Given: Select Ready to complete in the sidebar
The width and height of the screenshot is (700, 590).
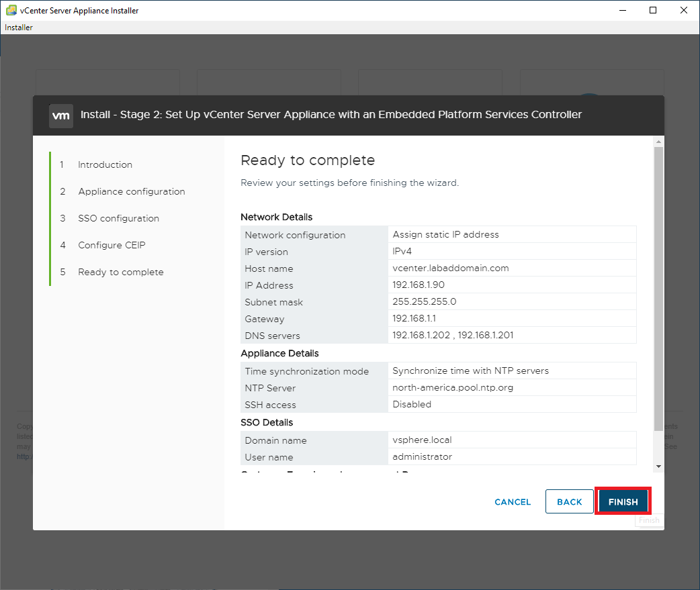Looking at the screenshot, I should click(x=120, y=272).
